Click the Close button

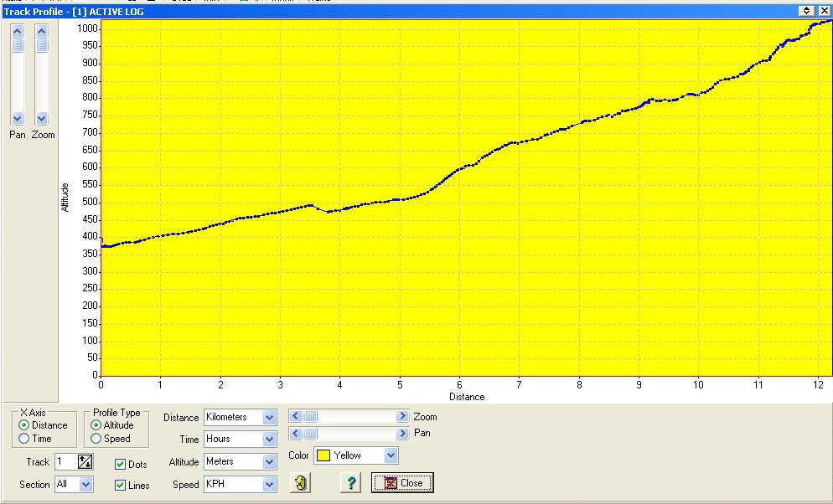tap(402, 483)
